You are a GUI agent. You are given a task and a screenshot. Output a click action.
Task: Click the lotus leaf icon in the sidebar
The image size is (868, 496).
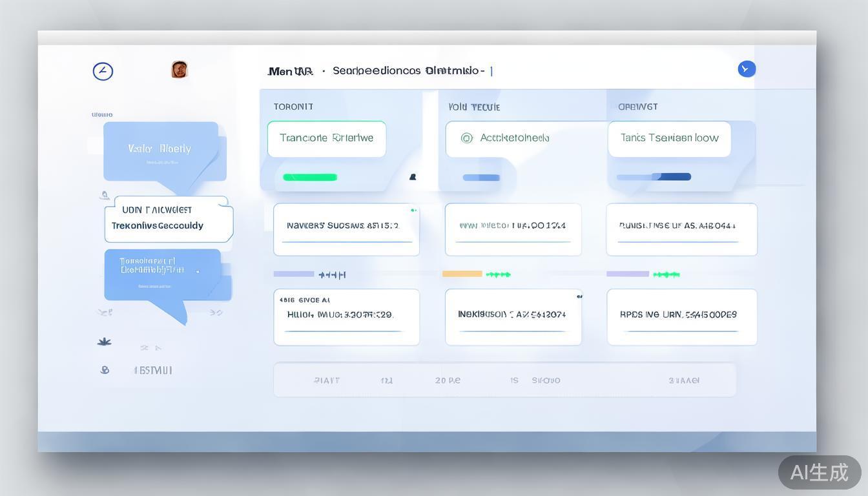click(x=104, y=342)
